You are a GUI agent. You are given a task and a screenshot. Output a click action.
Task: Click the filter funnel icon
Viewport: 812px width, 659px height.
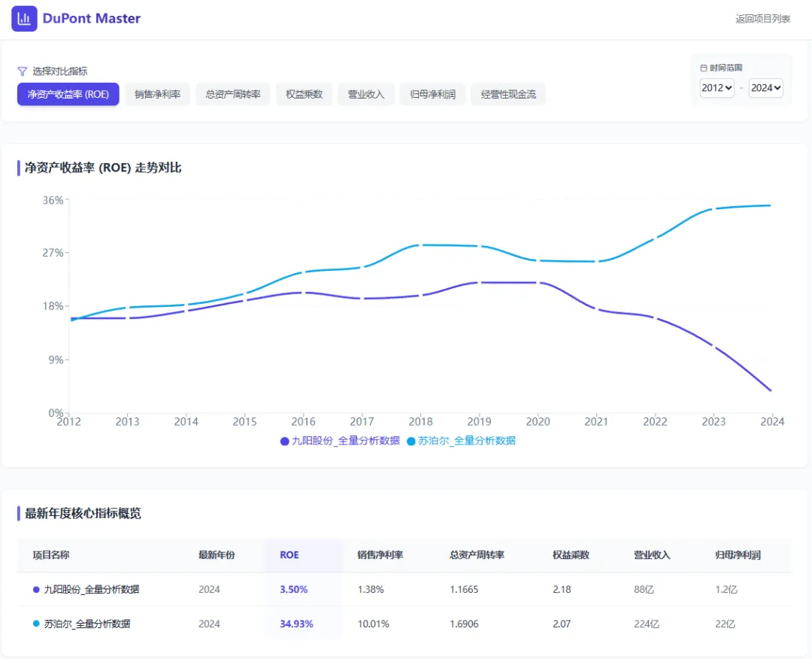tap(23, 71)
